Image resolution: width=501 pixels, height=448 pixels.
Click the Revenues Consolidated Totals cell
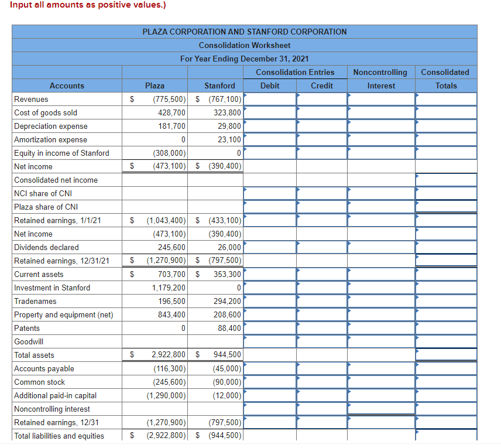point(446,99)
